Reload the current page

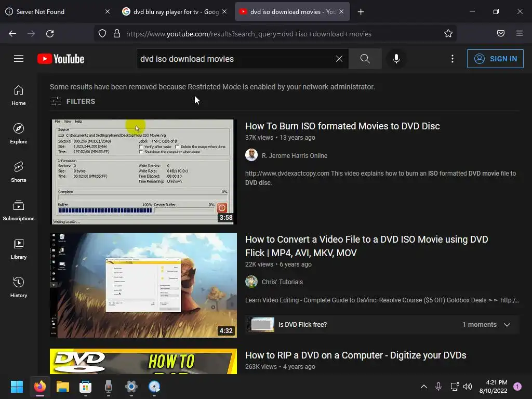[x=50, y=34]
